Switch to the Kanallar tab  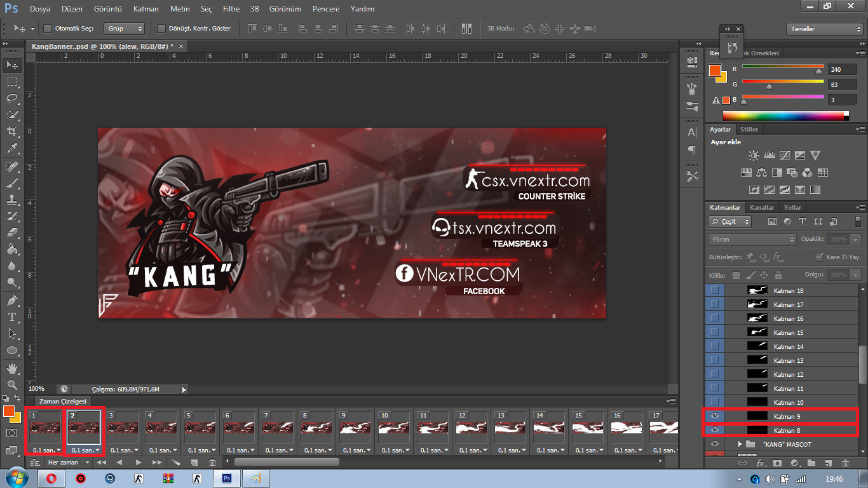pyautogui.click(x=762, y=208)
